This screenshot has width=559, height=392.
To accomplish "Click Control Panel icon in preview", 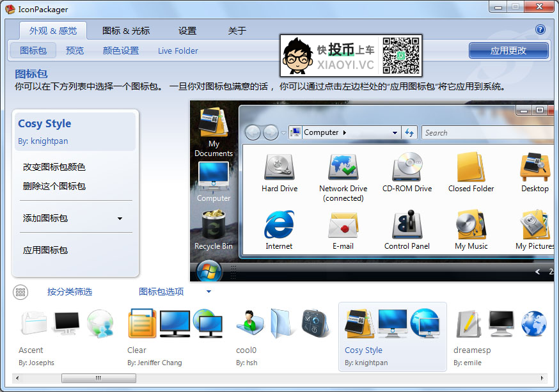I will click(x=407, y=224).
